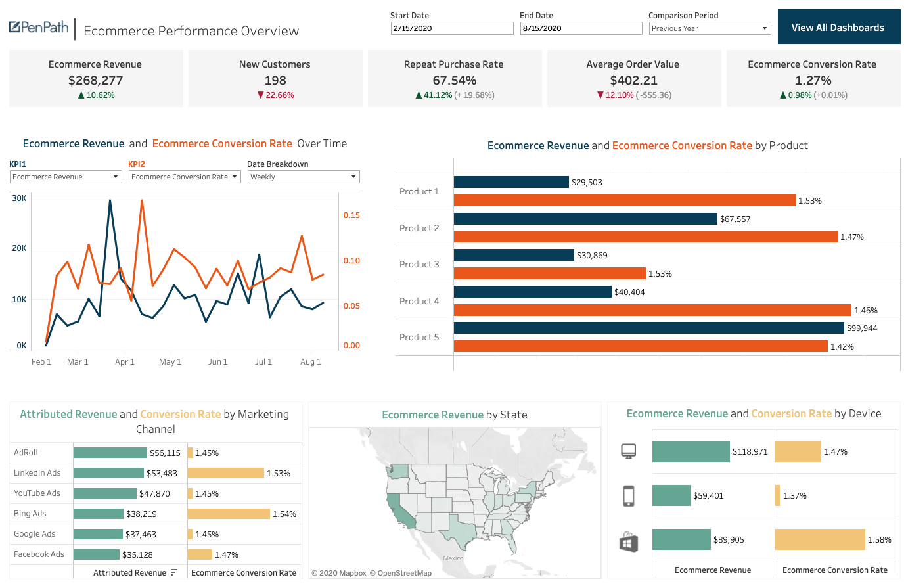This screenshot has height=588, width=906.
Task: Select the Bing Ads conversion rate bar
Action: pyautogui.click(x=229, y=514)
